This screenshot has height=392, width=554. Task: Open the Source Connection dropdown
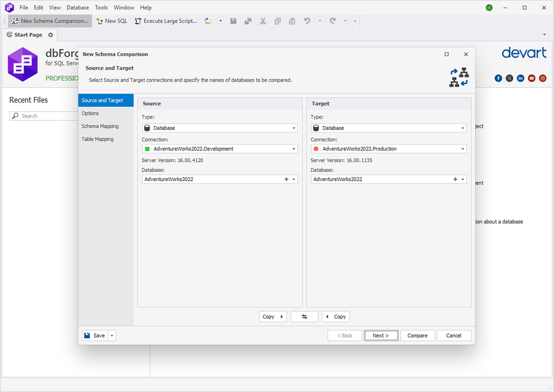point(220,148)
